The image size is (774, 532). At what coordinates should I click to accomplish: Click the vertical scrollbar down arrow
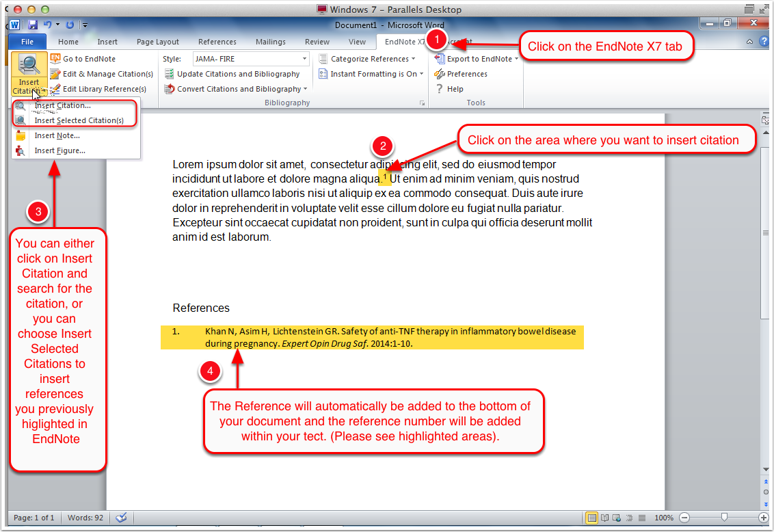[766, 469]
